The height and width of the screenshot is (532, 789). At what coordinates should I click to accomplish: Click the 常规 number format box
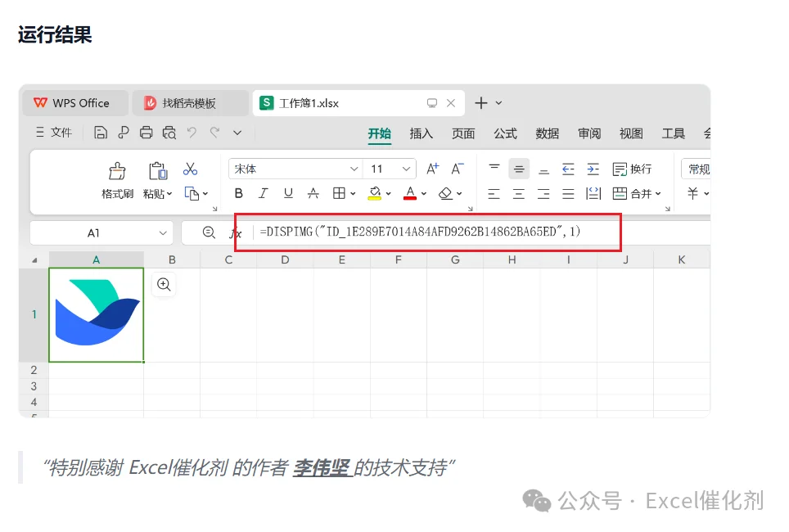click(696, 169)
